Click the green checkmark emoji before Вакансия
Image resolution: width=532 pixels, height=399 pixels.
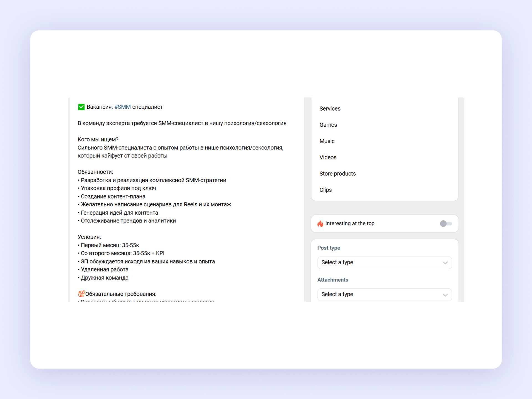point(81,107)
